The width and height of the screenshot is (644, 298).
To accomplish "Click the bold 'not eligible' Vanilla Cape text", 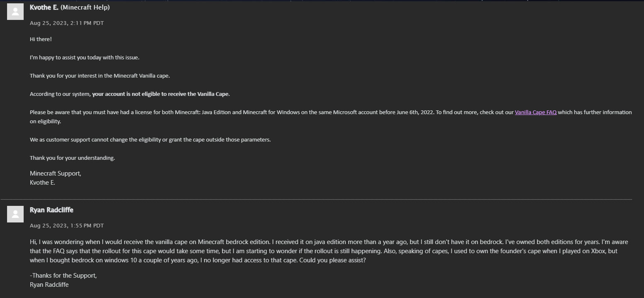I will click(161, 94).
